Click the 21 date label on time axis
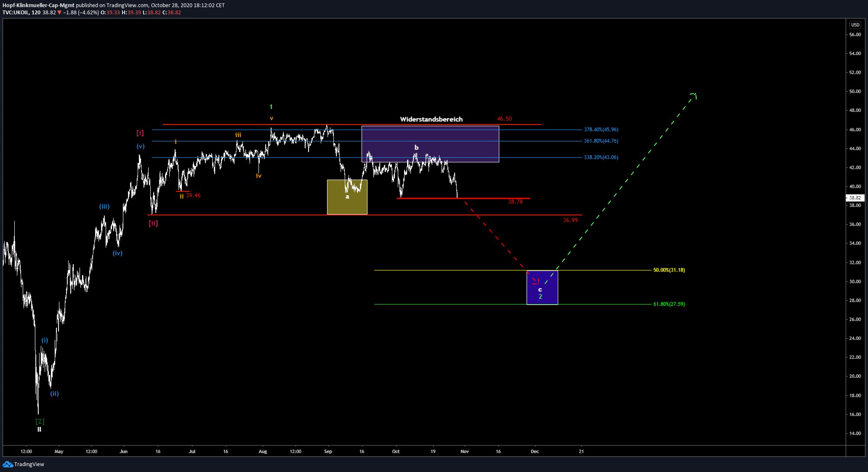The height and width of the screenshot is (472, 868). (x=581, y=452)
